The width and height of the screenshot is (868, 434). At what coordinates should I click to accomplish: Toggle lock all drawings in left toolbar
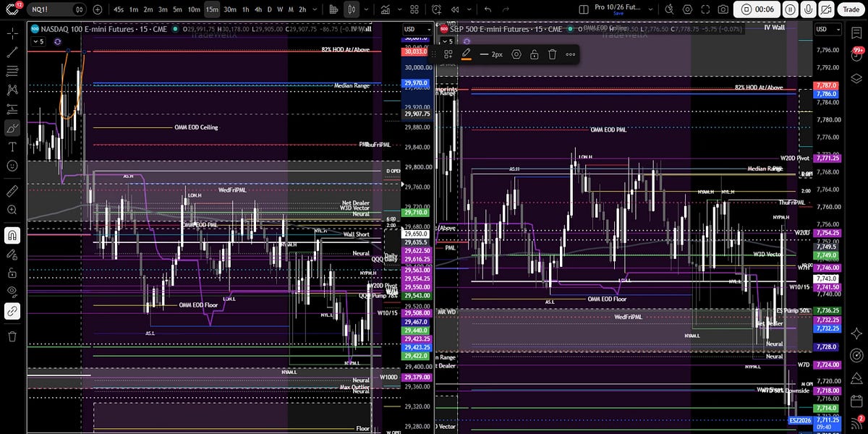click(x=12, y=273)
